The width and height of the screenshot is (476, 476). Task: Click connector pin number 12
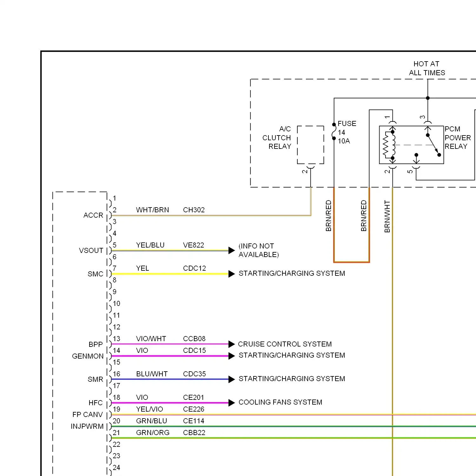(x=116, y=327)
